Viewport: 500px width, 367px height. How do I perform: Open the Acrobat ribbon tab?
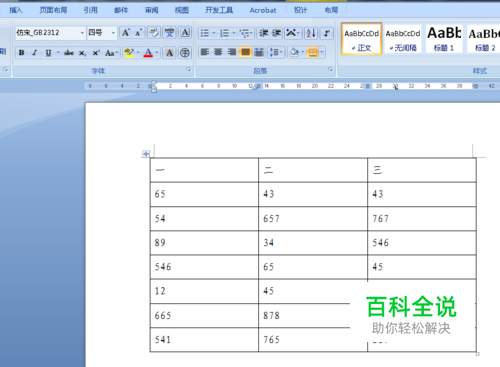point(263,10)
